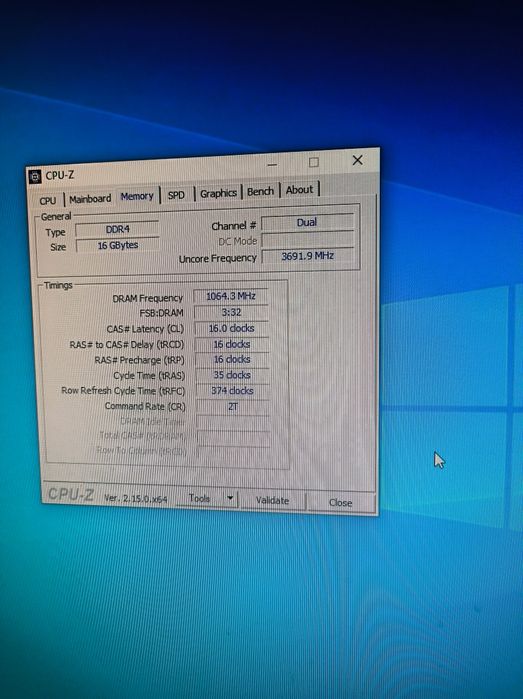Click the Tools button
Screen dimensions: 523x699
[199, 498]
